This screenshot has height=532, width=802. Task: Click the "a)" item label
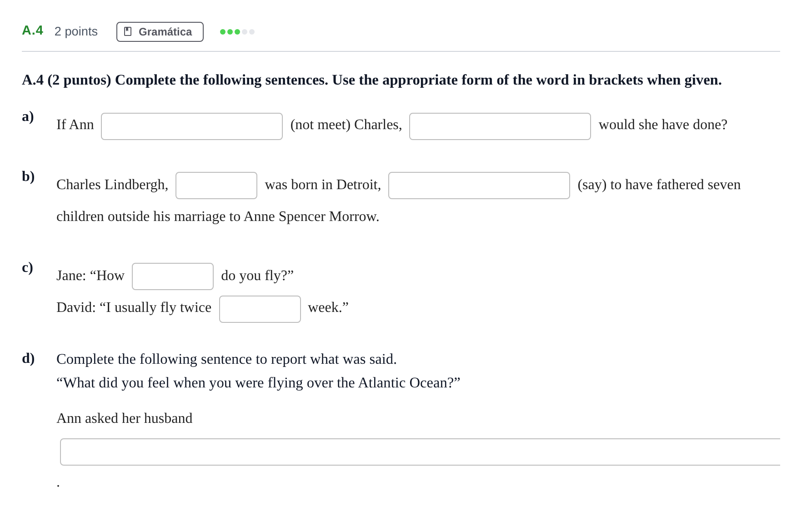pyautogui.click(x=28, y=117)
